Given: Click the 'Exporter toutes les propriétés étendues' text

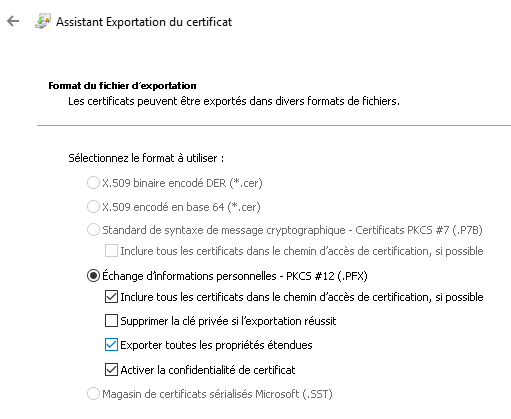Looking at the screenshot, I should [x=216, y=345].
